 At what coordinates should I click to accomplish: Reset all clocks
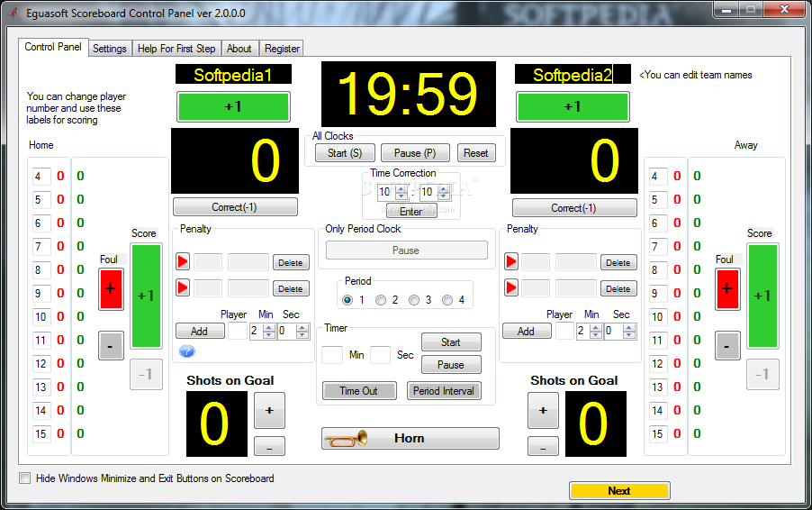click(x=476, y=153)
